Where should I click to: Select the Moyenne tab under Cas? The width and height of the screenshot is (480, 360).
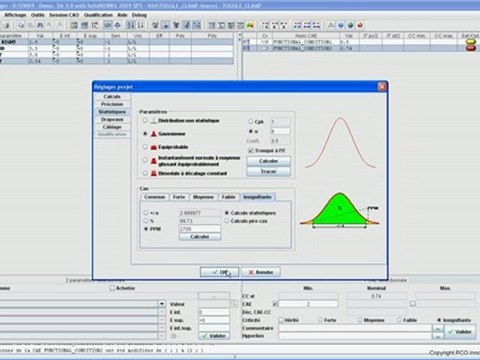[203, 197]
